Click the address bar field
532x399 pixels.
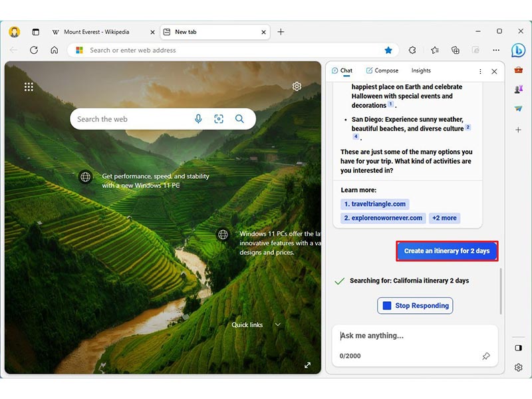[234, 51]
